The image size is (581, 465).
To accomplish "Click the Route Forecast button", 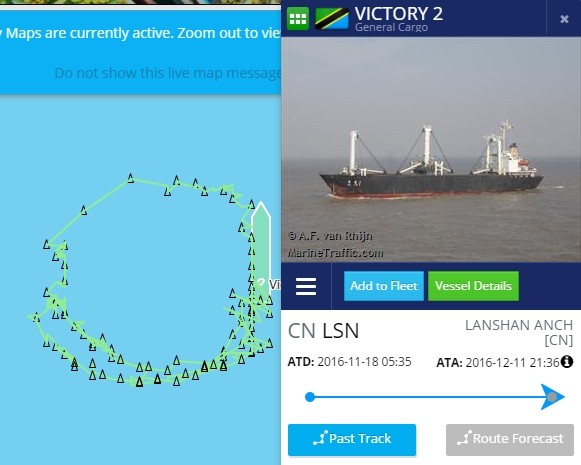I will click(510, 439).
